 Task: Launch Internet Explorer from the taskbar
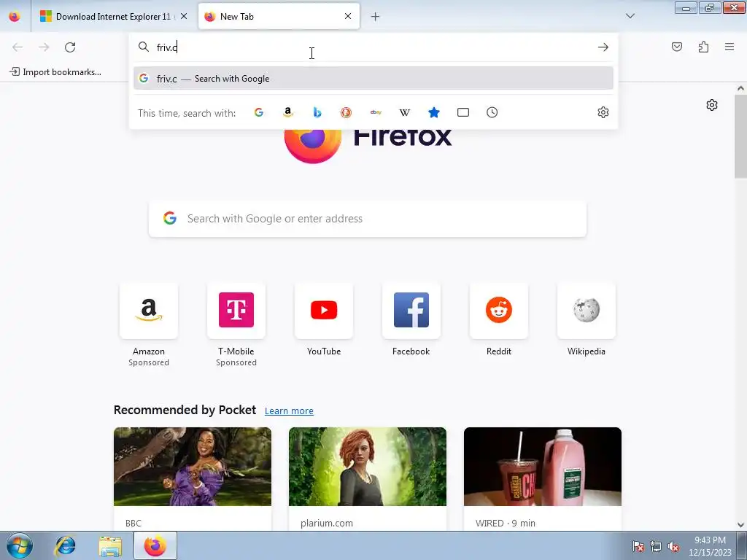click(65, 545)
